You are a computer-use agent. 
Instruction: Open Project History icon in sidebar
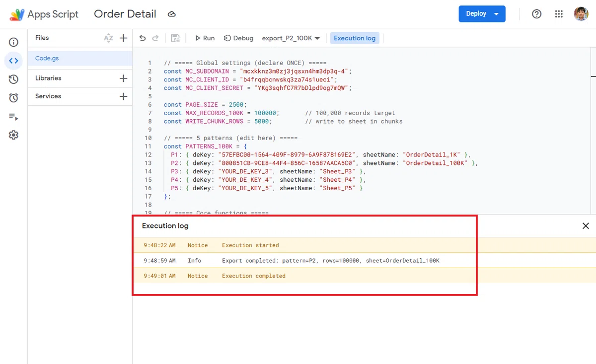(x=13, y=79)
